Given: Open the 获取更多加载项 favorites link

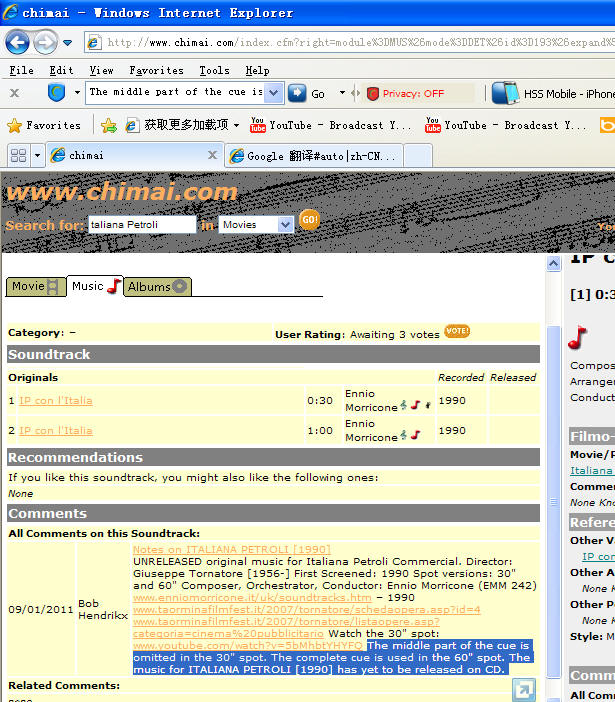Looking at the screenshot, I should point(178,125).
